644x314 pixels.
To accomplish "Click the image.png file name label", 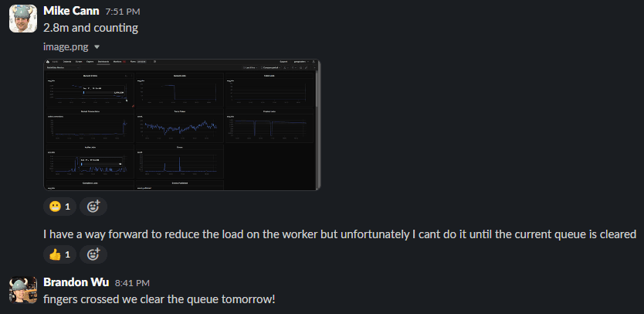I will 66,46.
